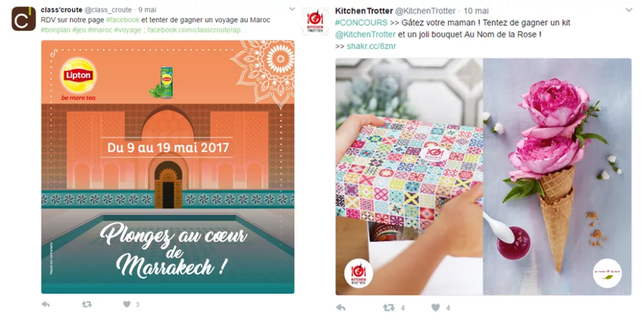Like the KitchenTrotter tweet
Image resolution: width=644 pixels, height=323 pixels.
click(x=436, y=307)
